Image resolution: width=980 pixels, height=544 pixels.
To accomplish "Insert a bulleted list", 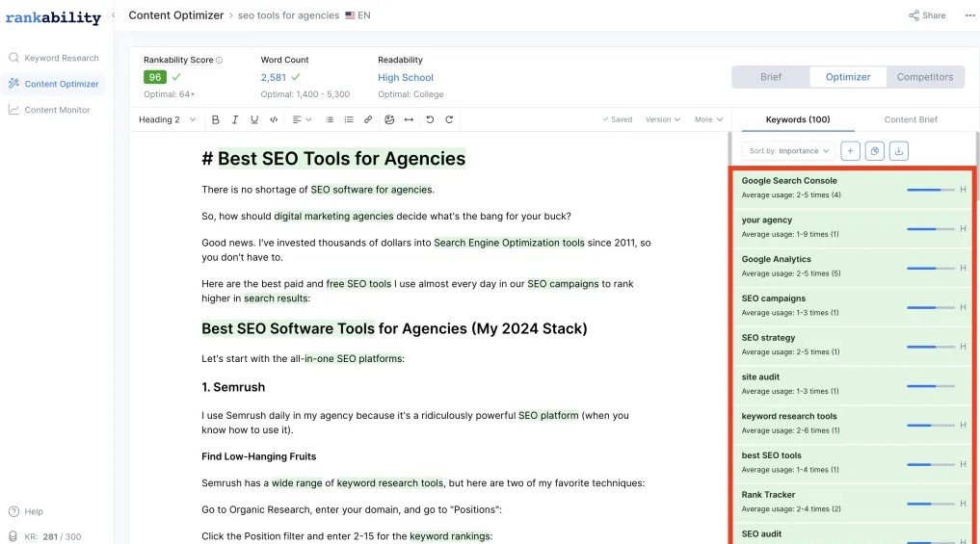I will [x=330, y=119].
